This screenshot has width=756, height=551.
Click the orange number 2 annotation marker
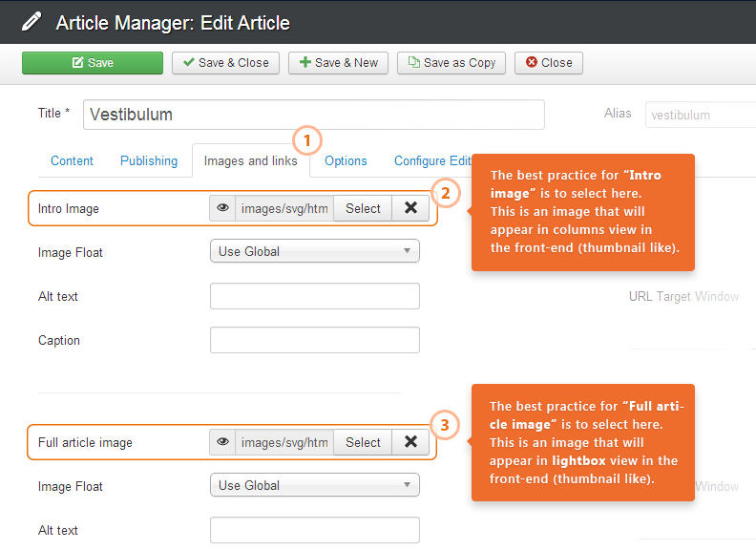click(x=445, y=193)
